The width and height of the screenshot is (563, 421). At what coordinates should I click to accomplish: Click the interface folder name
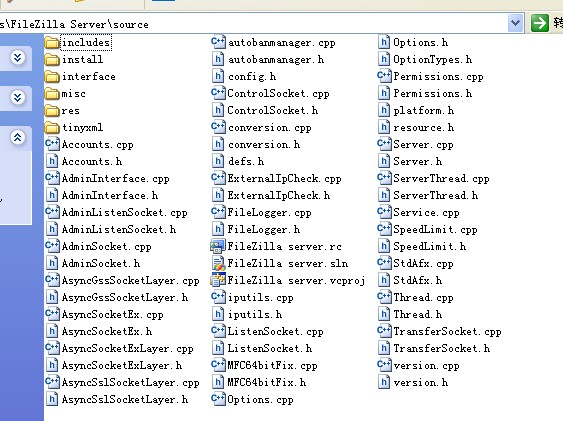pyautogui.click(x=89, y=76)
